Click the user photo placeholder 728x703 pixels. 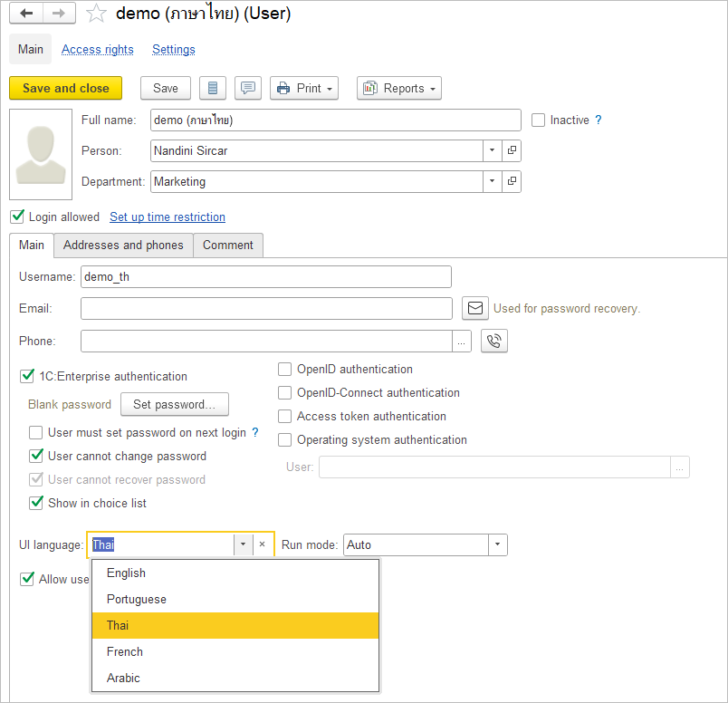[41, 155]
